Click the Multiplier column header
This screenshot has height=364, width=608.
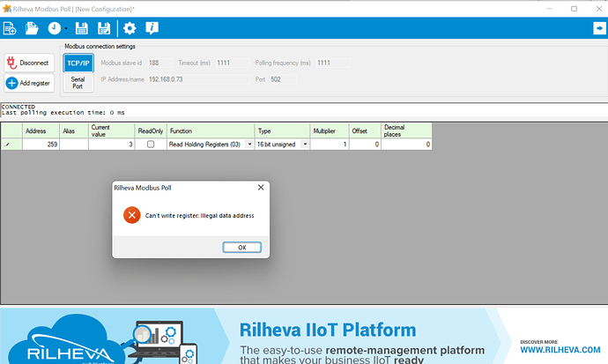[330, 131]
